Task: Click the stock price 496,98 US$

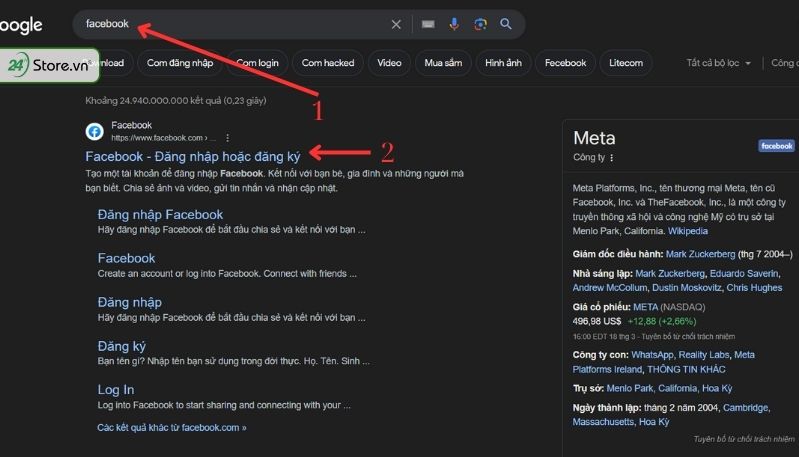Action: click(x=597, y=321)
